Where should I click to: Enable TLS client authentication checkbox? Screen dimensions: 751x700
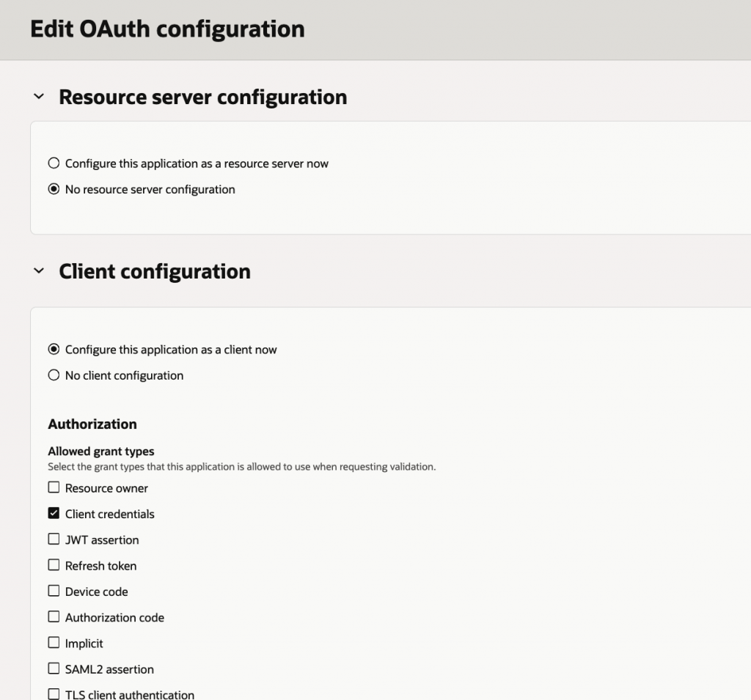point(54,693)
